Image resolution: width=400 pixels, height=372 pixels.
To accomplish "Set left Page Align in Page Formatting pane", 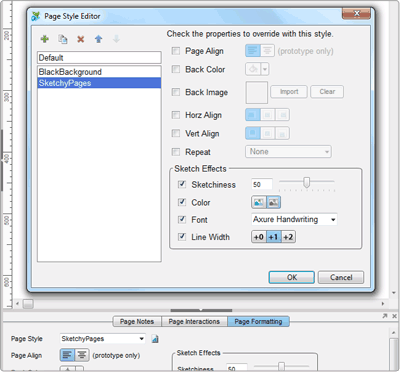I will tap(67, 355).
